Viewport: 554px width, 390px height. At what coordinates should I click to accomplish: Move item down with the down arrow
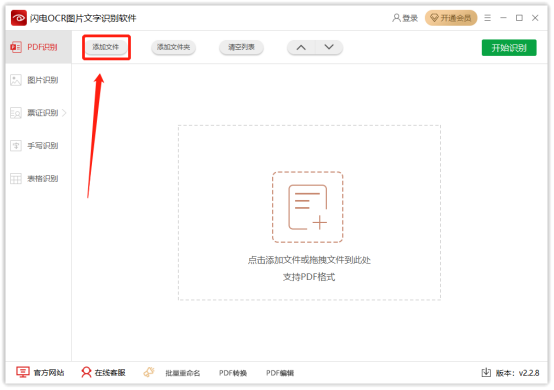329,47
